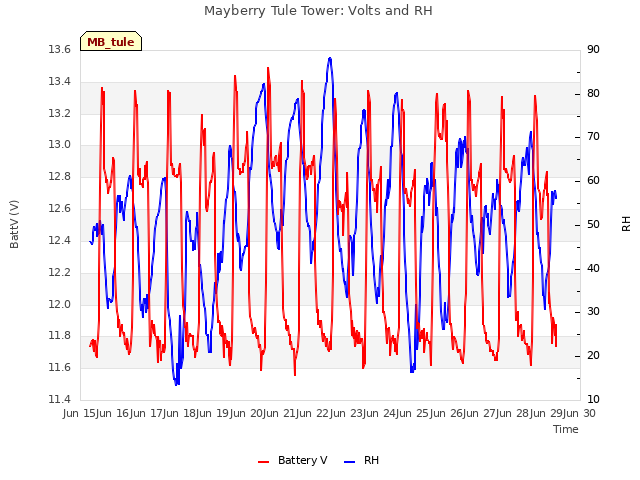This screenshot has width=640, height=480.
Task: Click the RH peak near Jun 22
Action: click(330, 58)
